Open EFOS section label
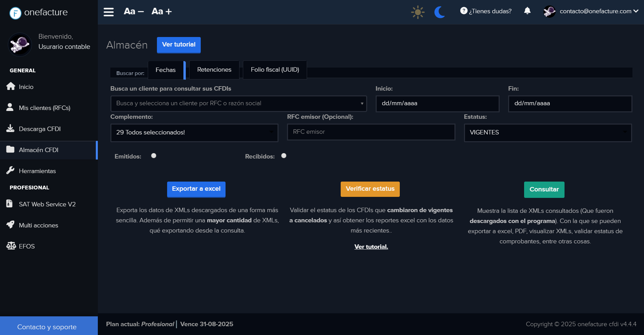 coord(27,246)
